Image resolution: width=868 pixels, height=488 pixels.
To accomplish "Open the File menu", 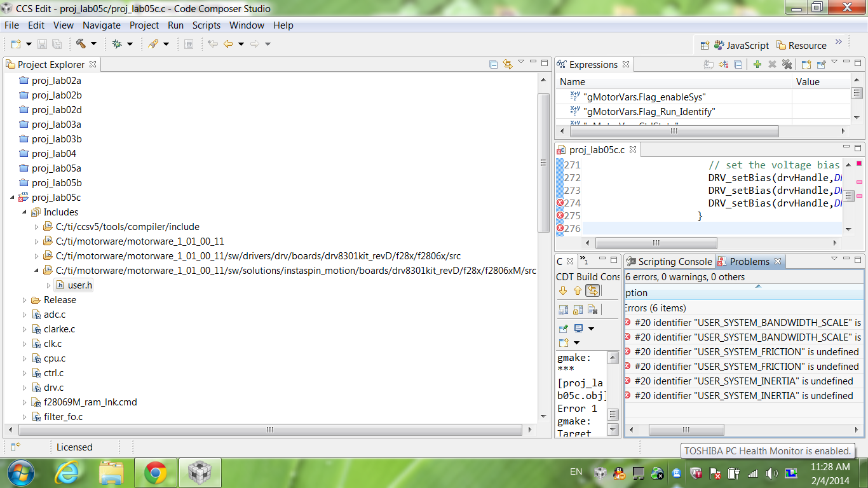I will 11,25.
